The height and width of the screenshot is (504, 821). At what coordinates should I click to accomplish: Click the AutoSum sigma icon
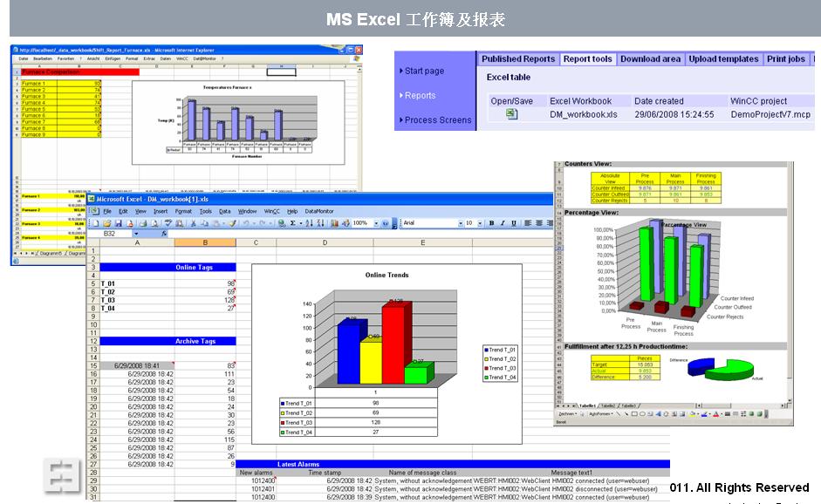[292, 223]
